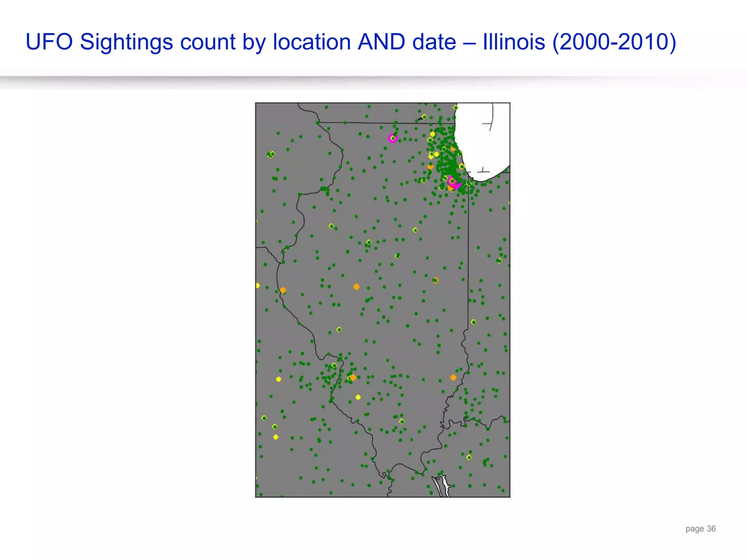This screenshot has width=747, height=560.
Task: Click the Illinois sightings map image
Action: (x=383, y=300)
